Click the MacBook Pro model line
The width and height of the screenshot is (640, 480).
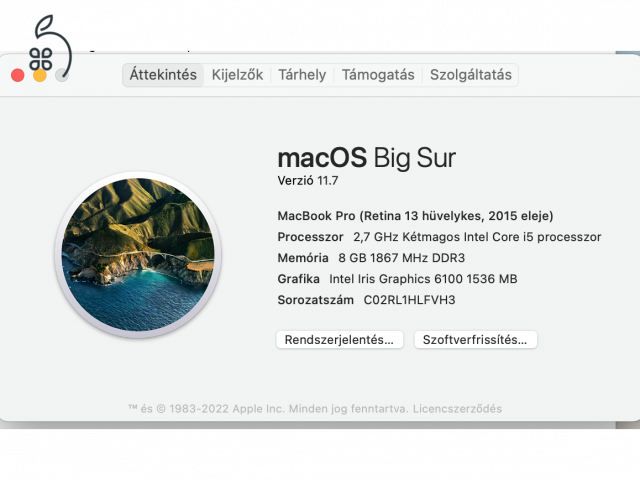click(x=415, y=216)
